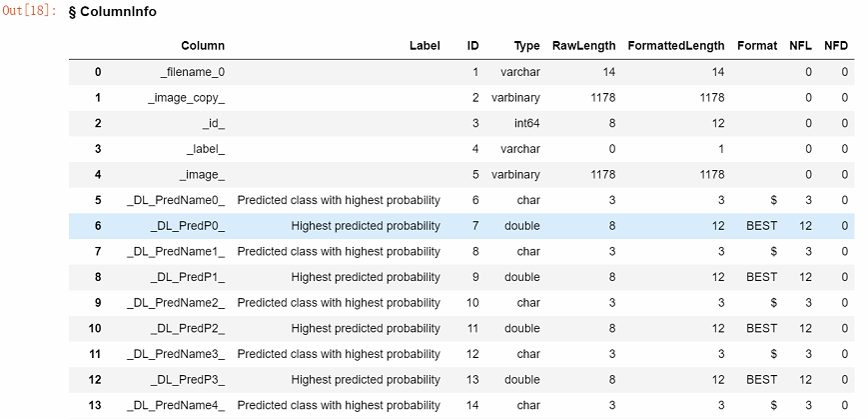Screen dimensions: 868x419
Task: Select the NFL column header
Action: coord(800,46)
